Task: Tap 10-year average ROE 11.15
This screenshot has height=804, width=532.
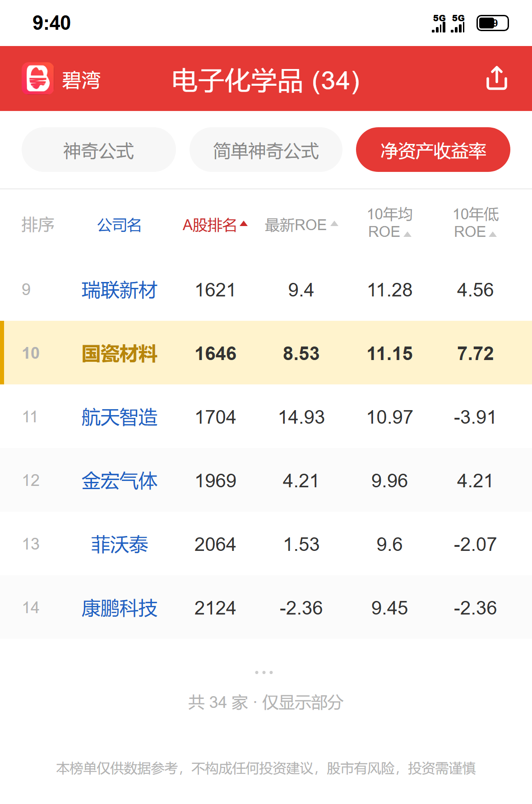Action: pyautogui.click(x=390, y=354)
